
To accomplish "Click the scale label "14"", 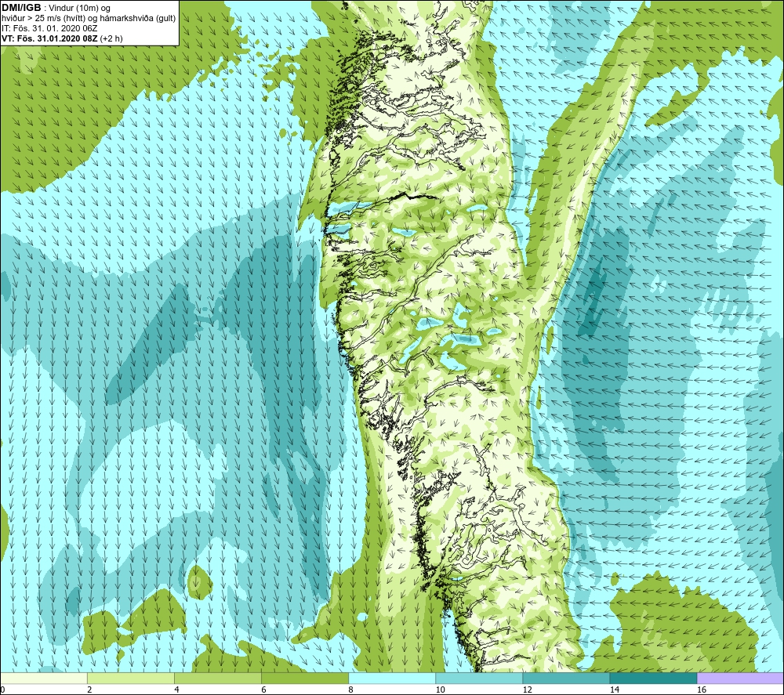I will pos(615,690).
